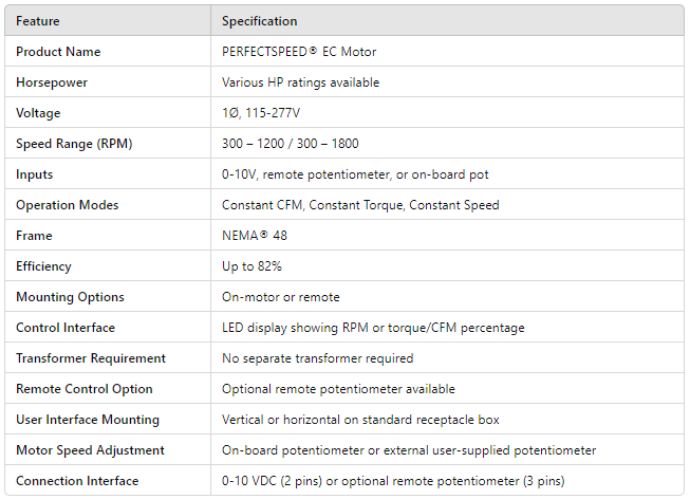Select the LED display specification text
691x500 pixels.
coord(373,328)
